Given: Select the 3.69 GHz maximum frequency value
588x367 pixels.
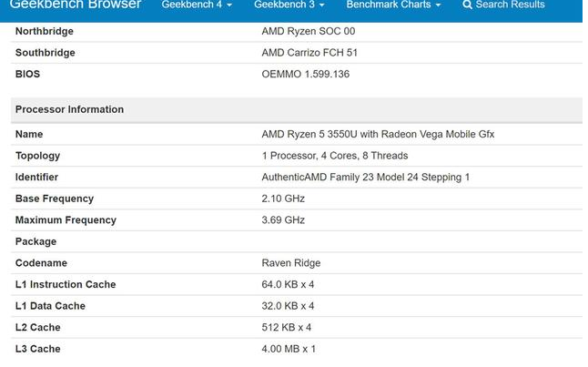Looking at the screenshot, I should (x=283, y=219).
